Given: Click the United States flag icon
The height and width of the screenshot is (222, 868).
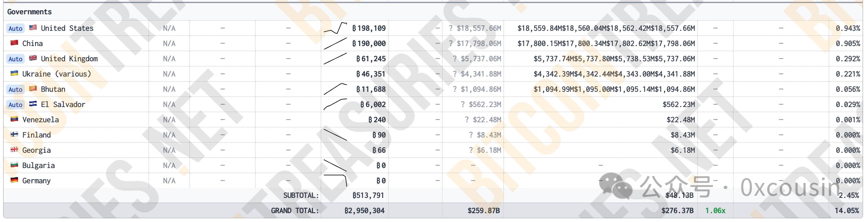Looking at the screenshot, I should click(33, 27).
